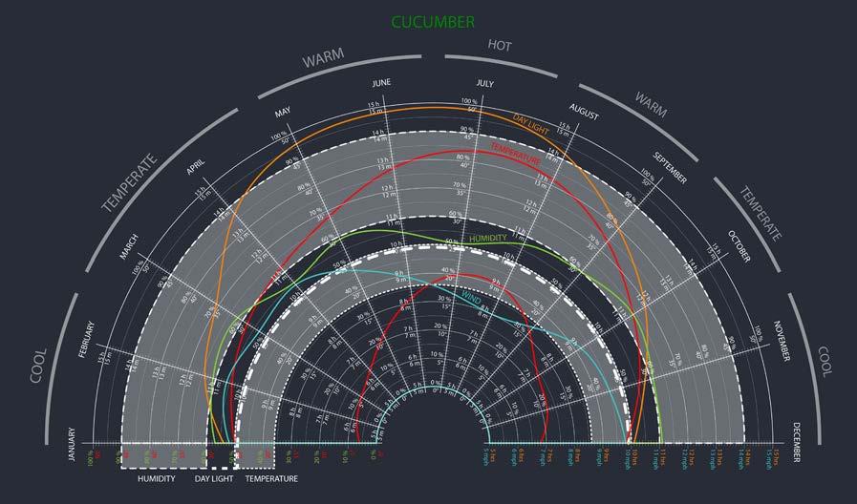
Task: Click the HOT season label
Action: [500, 45]
